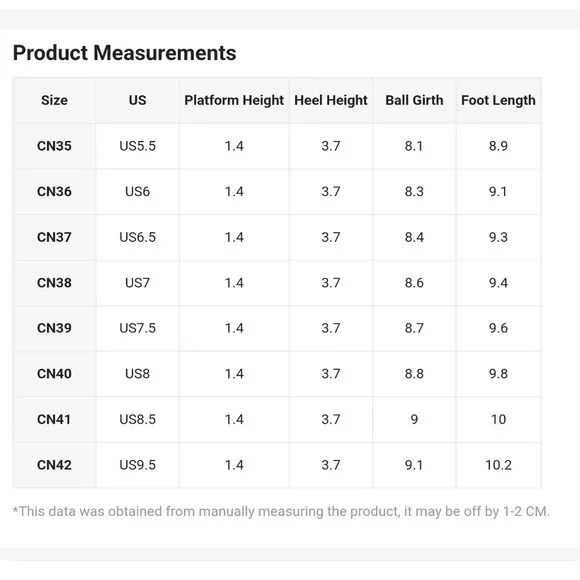Select the Size column header
Image resolution: width=580 pixels, height=580 pixels.
pos(54,100)
